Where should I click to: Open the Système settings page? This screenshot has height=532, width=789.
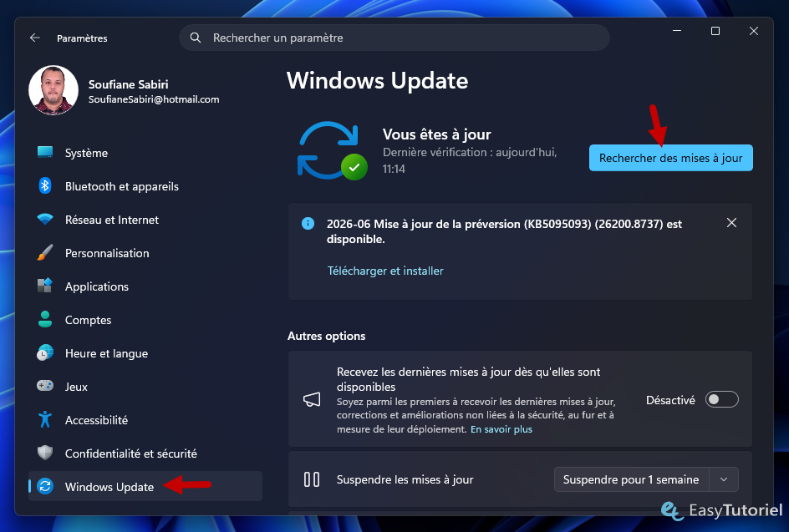coord(145,152)
